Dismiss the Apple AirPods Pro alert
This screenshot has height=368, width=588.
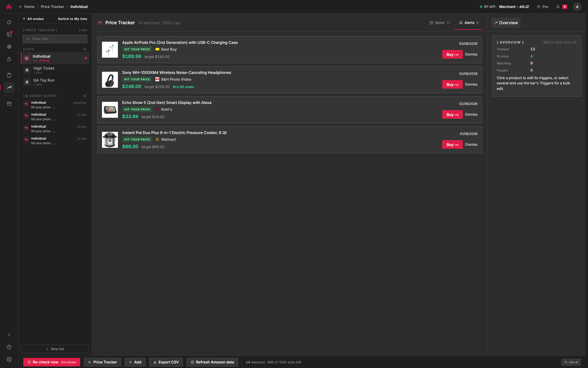(471, 55)
